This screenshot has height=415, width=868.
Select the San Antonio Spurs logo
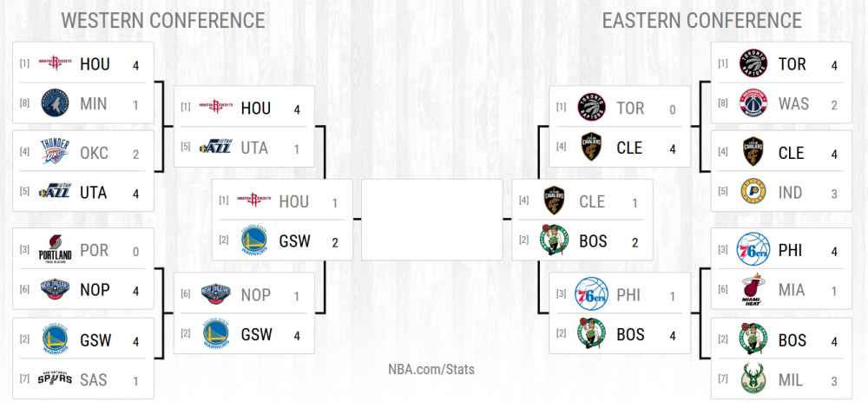pyautogui.click(x=55, y=379)
